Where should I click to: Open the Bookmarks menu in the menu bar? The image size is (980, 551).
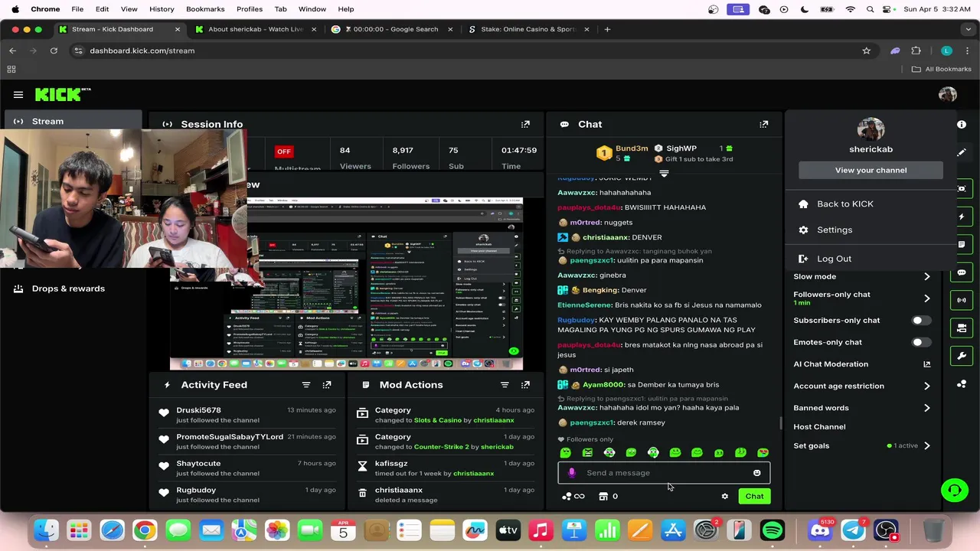[x=205, y=9]
